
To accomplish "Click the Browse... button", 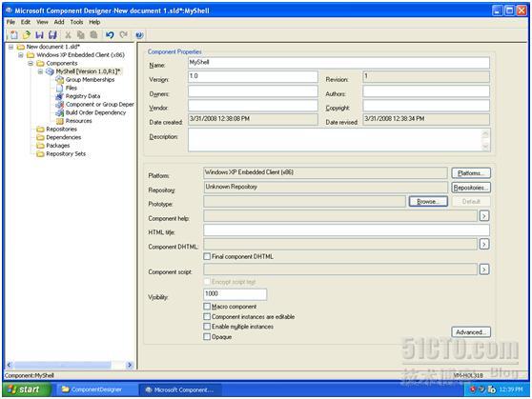I will coord(428,201).
